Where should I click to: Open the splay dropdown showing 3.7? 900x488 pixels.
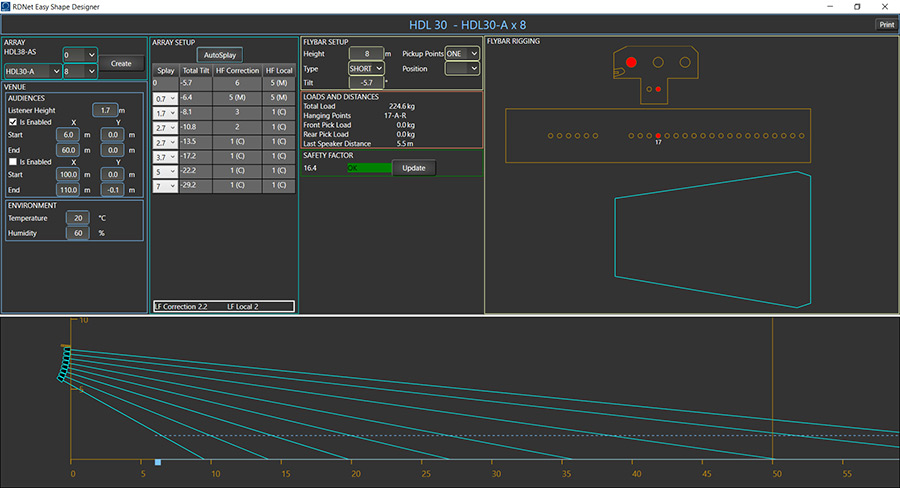(165, 157)
